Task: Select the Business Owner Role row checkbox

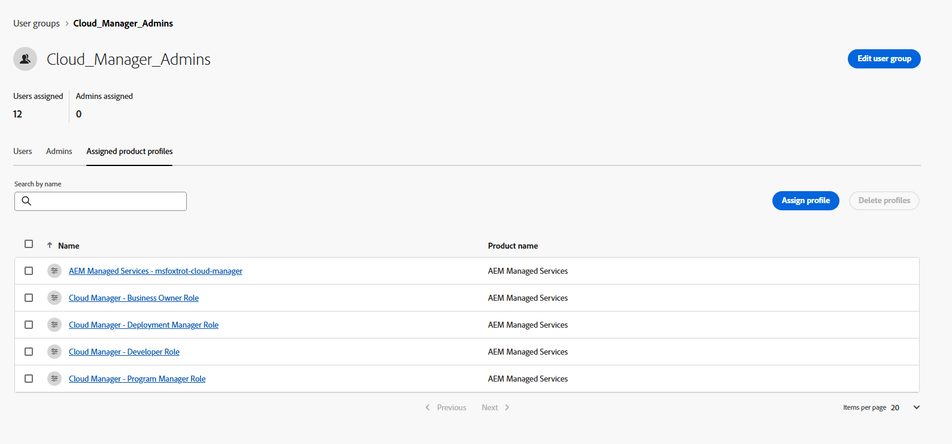Action: (29, 298)
